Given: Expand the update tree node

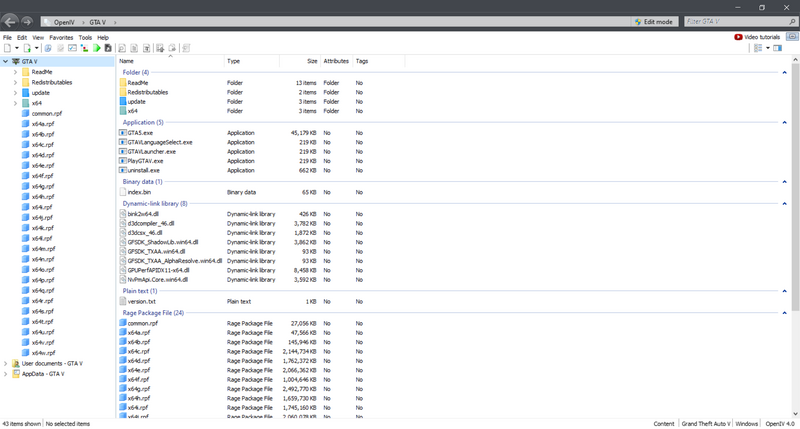Looking at the screenshot, I should coord(15,93).
